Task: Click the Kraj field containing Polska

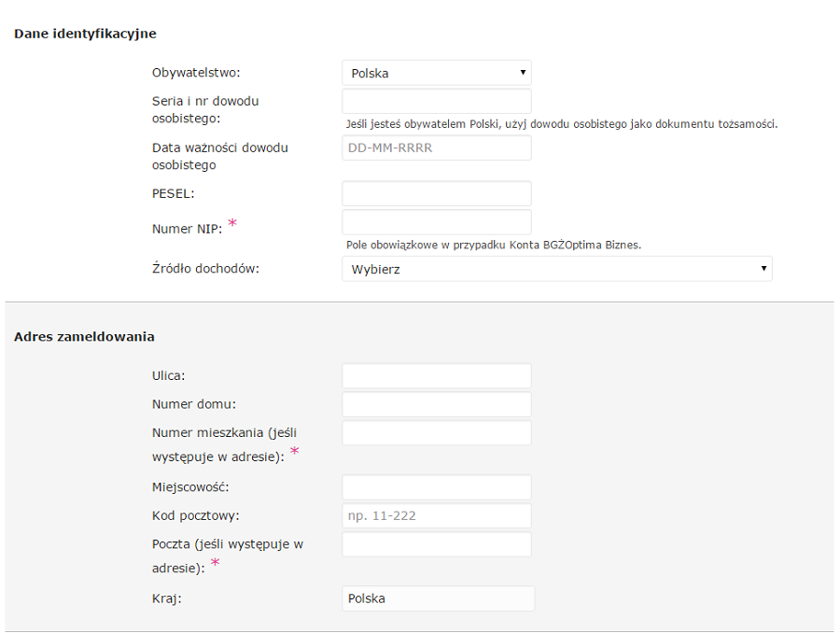Action: coord(439,598)
